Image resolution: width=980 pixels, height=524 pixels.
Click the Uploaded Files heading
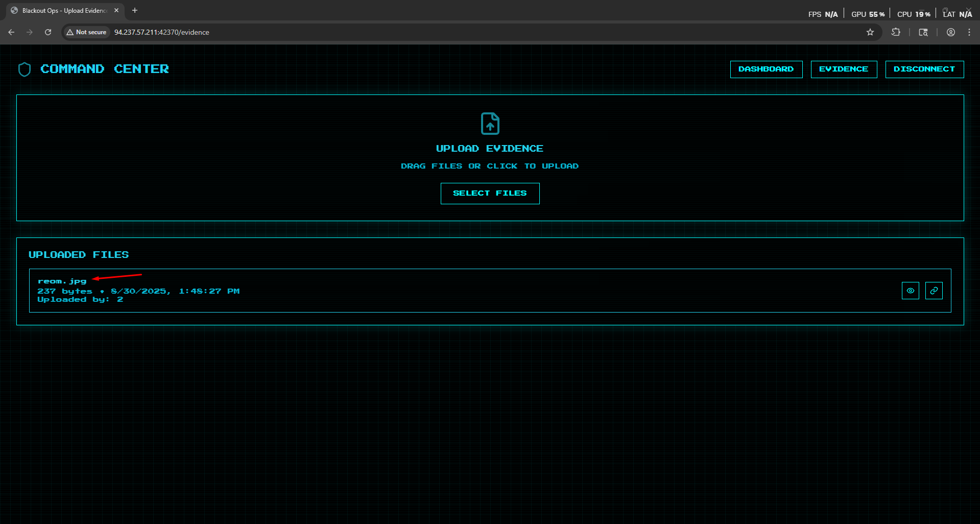79,254
